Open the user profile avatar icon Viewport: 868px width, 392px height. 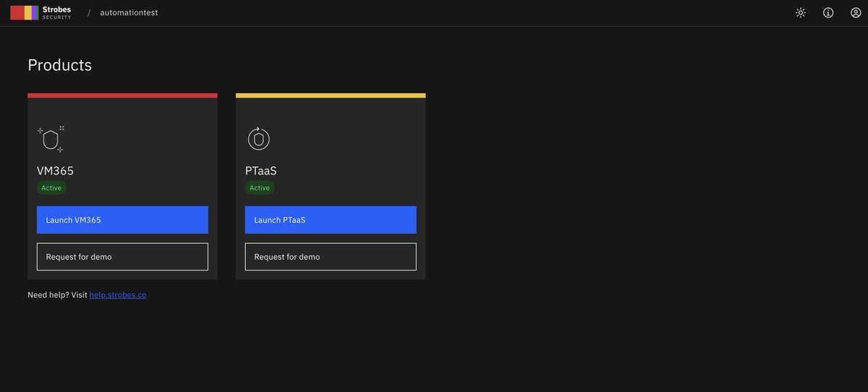tap(856, 12)
